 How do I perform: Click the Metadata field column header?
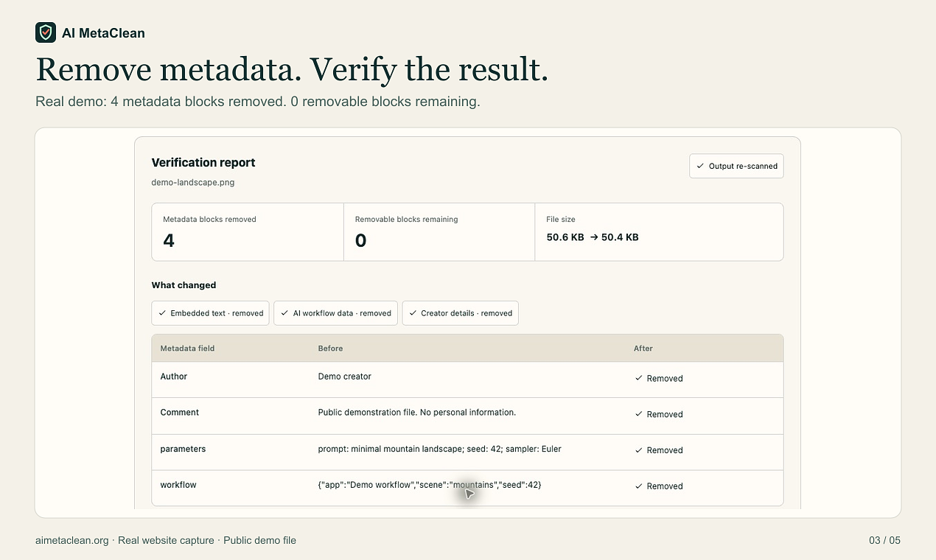tap(187, 349)
